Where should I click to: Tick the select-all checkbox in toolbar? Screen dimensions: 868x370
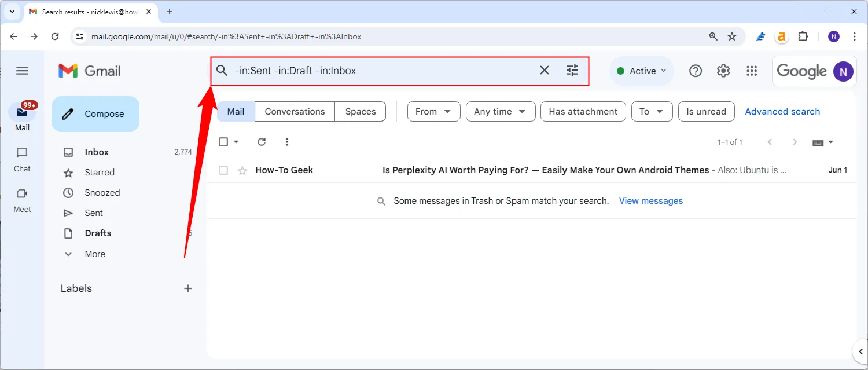point(223,142)
